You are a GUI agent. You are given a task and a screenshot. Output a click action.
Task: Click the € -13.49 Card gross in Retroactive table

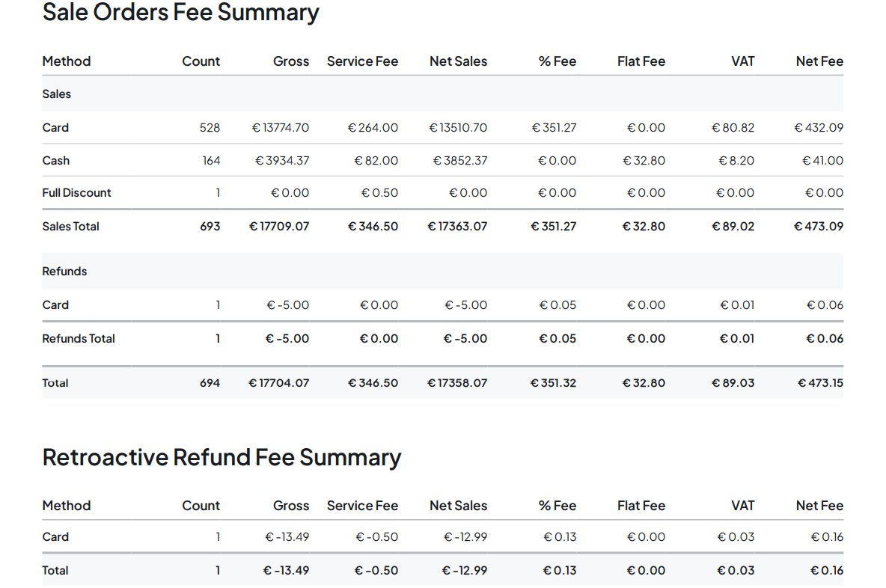click(x=287, y=537)
